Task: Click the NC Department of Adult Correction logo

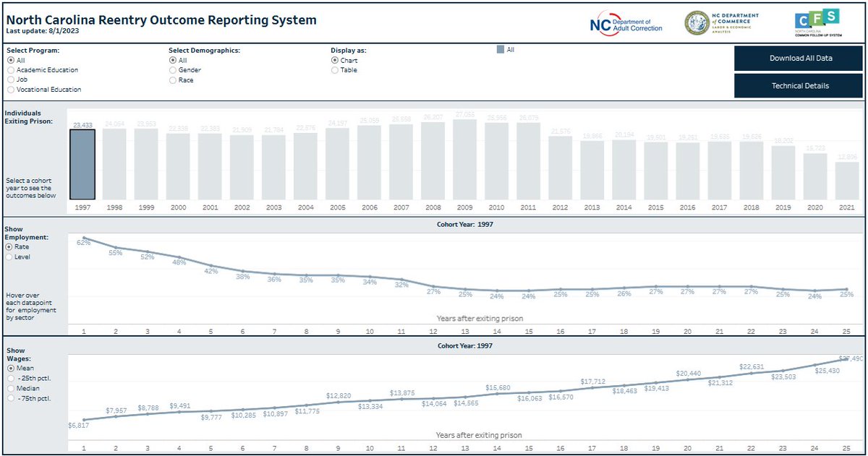Action: [x=626, y=22]
